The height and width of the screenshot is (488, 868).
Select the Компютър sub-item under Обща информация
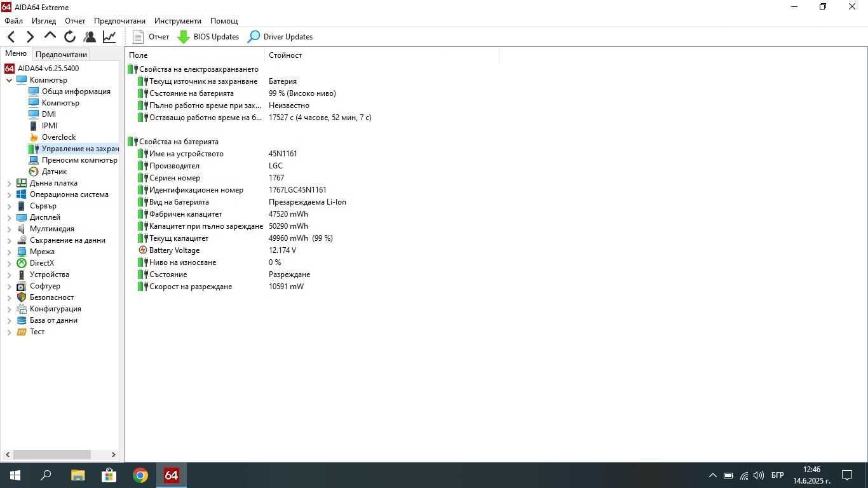click(60, 103)
